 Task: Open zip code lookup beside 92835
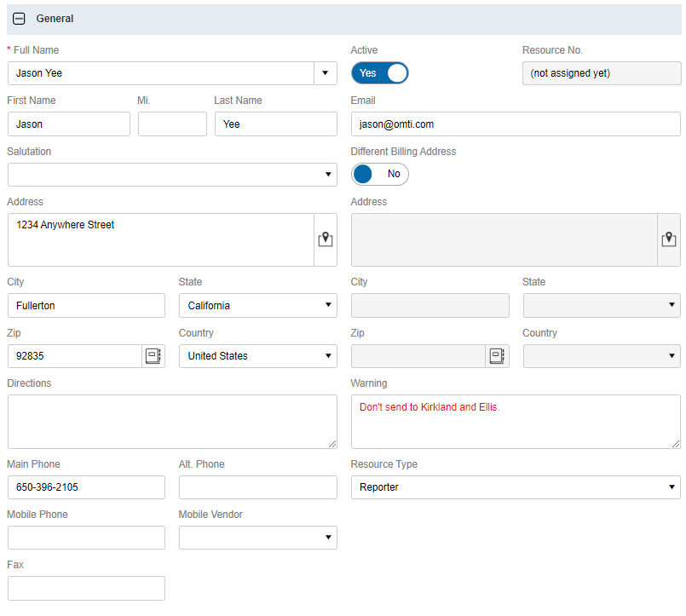(153, 356)
